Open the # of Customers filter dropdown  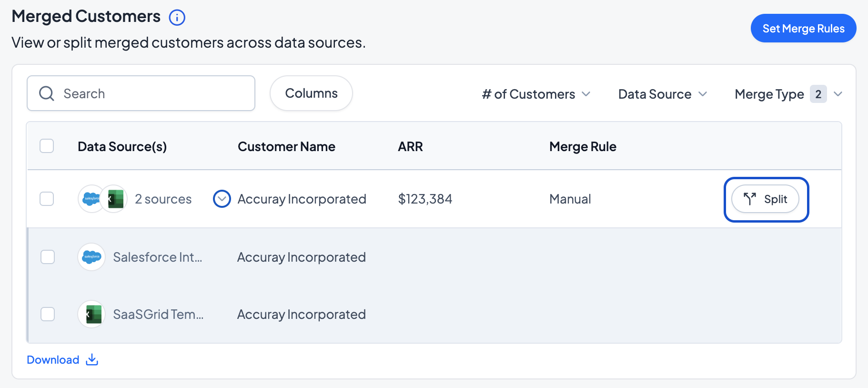536,94
